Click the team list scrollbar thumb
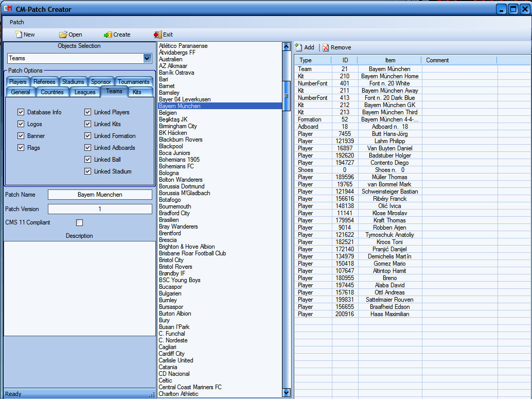 tap(287, 96)
